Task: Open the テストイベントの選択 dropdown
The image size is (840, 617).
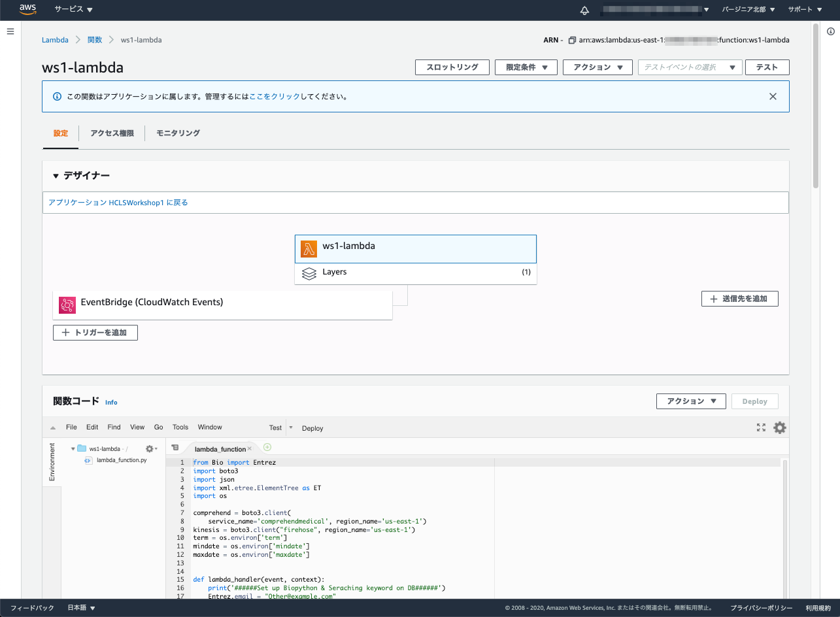Action: point(690,67)
